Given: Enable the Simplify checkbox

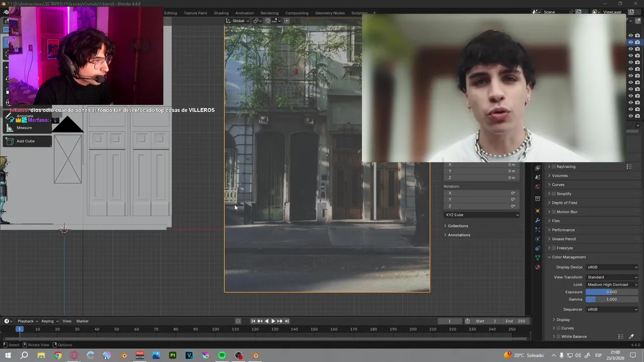Looking at the screenshot, I should click(554, 194).
